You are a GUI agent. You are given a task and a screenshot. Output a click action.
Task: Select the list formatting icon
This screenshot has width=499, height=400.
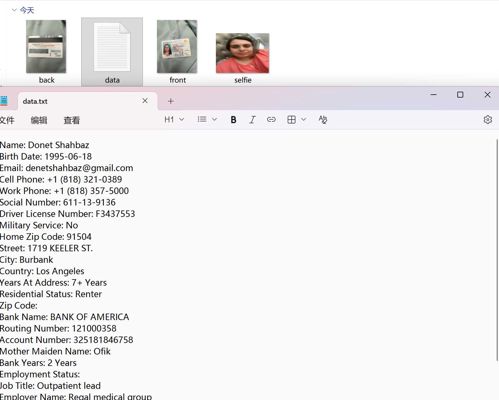click(x=202, y=119)
